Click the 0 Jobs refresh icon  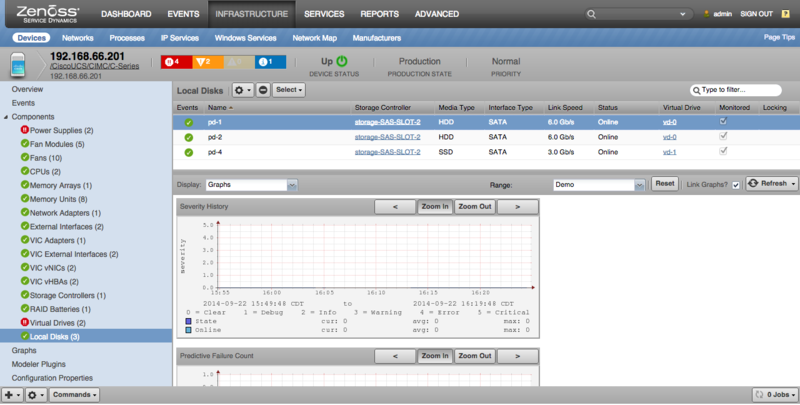point(759,394)
